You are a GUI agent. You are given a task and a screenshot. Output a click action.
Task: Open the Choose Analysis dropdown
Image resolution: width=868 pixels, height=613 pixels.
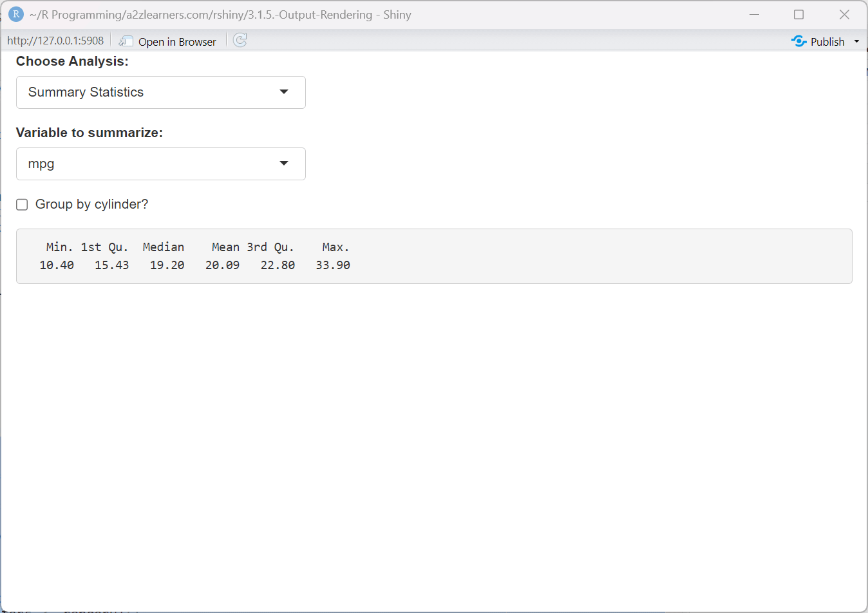click(x=160, y=92)
